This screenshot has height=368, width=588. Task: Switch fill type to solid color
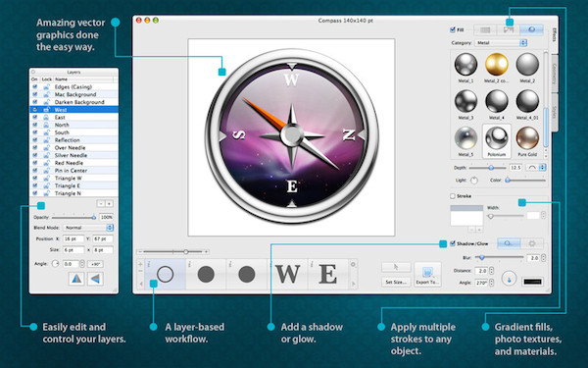click(485, 29)
